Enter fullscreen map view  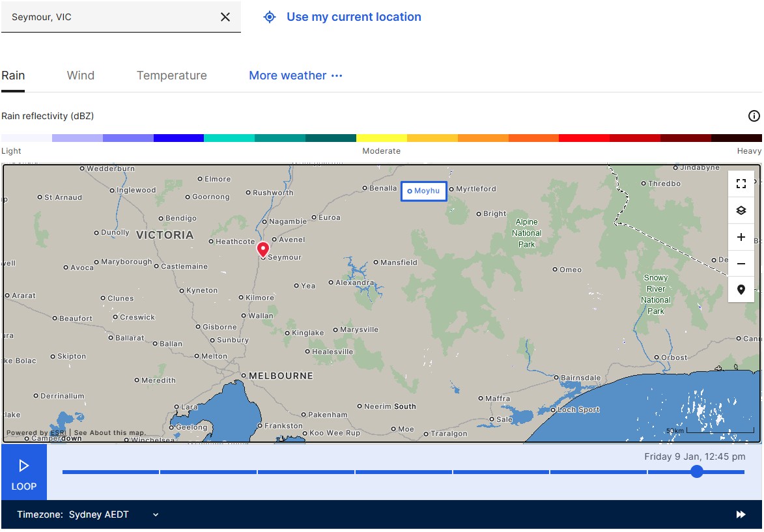741,184
